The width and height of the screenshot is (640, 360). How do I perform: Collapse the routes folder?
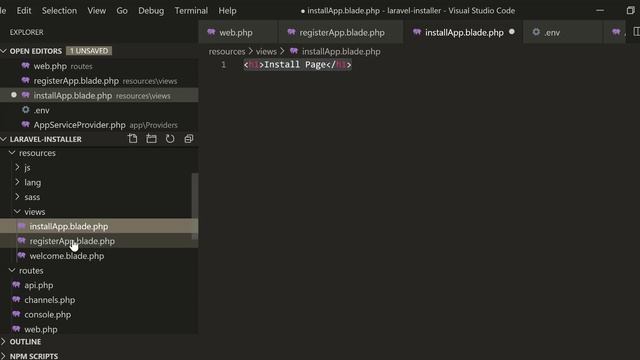tap(12, 270)
